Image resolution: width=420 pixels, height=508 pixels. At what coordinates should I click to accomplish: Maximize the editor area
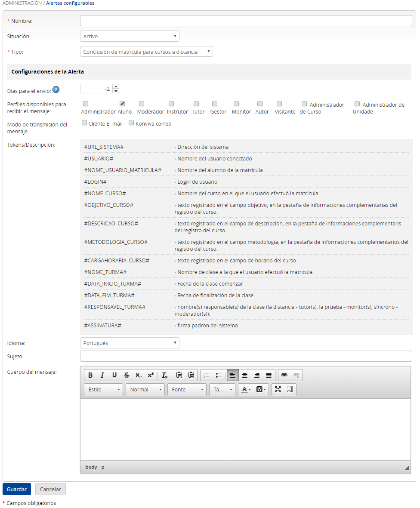pos(278,389)
